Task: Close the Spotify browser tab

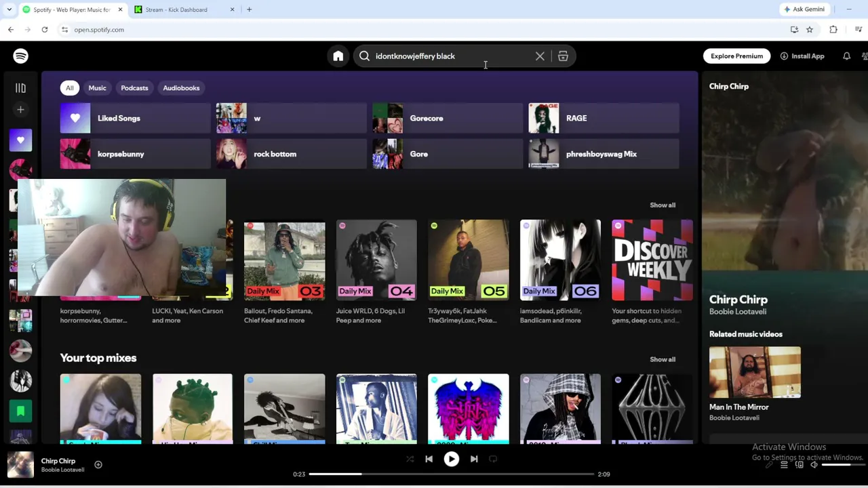Action: coord(119,9)
